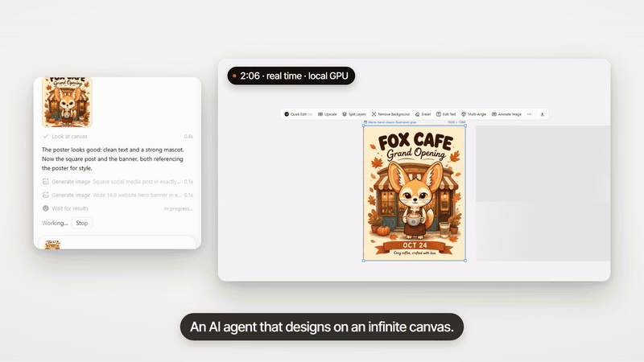Click the image icon beside 'Square social media post'
Screen dimensions: 644x362
[x=46, y=182]
